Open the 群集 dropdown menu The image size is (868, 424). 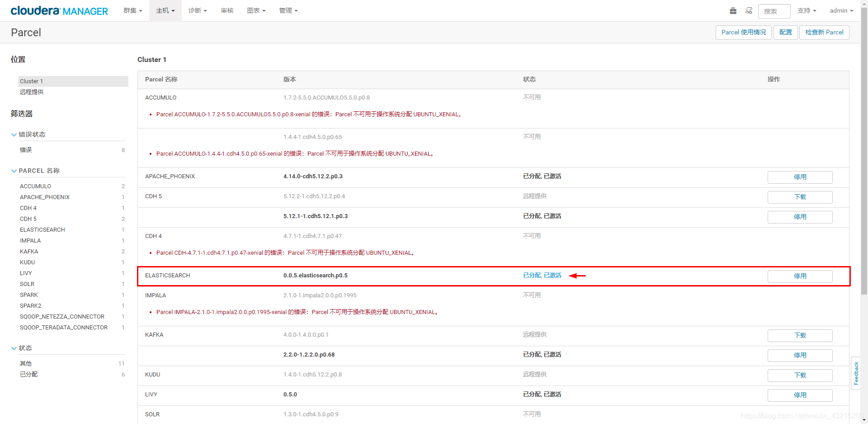click(x=133, y=10)
